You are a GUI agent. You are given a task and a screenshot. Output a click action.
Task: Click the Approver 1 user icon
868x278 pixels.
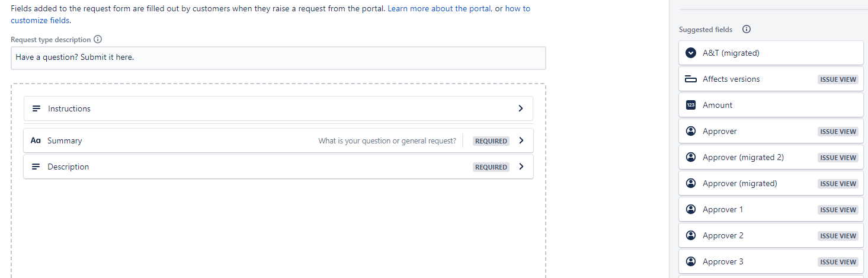690,209
